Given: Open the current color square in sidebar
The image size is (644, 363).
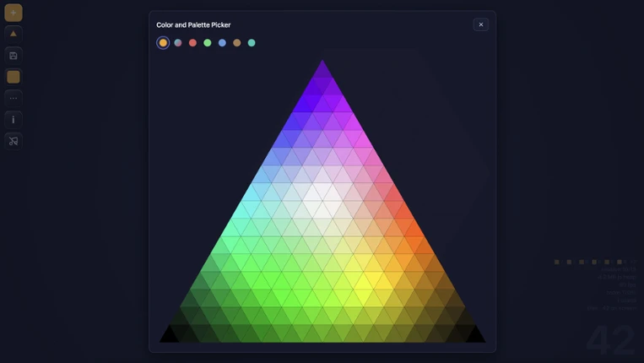Looking at the screenshot, I should click(14, 77).
